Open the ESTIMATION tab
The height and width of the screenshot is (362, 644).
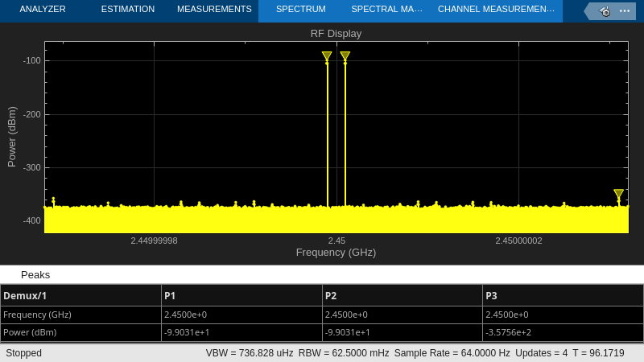(x=128, y=10)
